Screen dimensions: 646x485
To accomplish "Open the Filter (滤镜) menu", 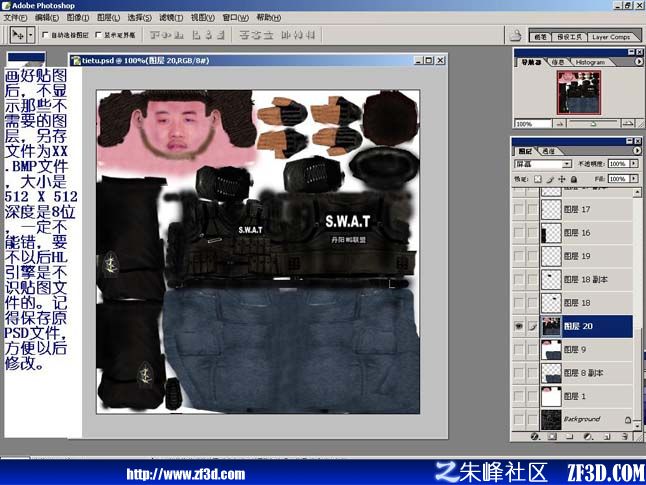I will (171, 18).
